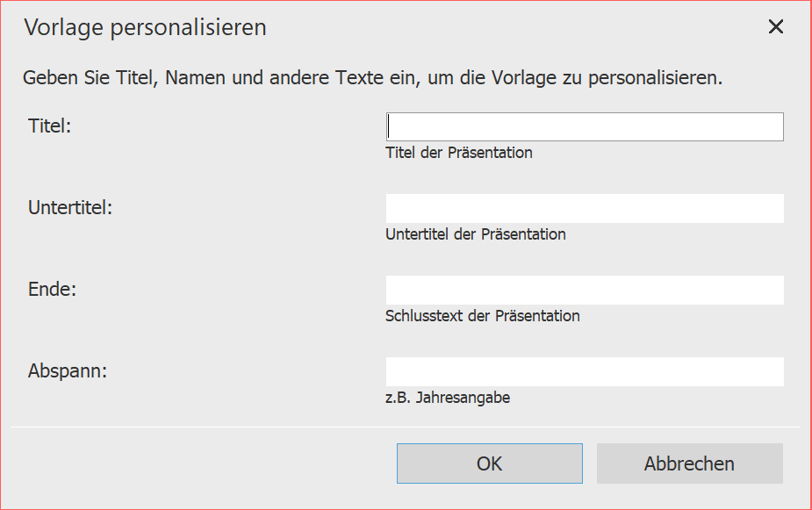Click inside the Ende field

tap(584, 290)
